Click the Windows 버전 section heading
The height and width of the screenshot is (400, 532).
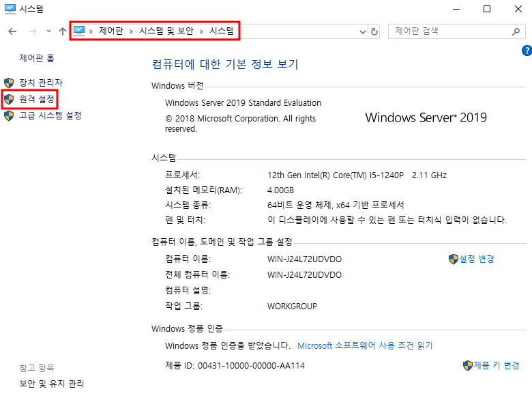pos(177,85)
